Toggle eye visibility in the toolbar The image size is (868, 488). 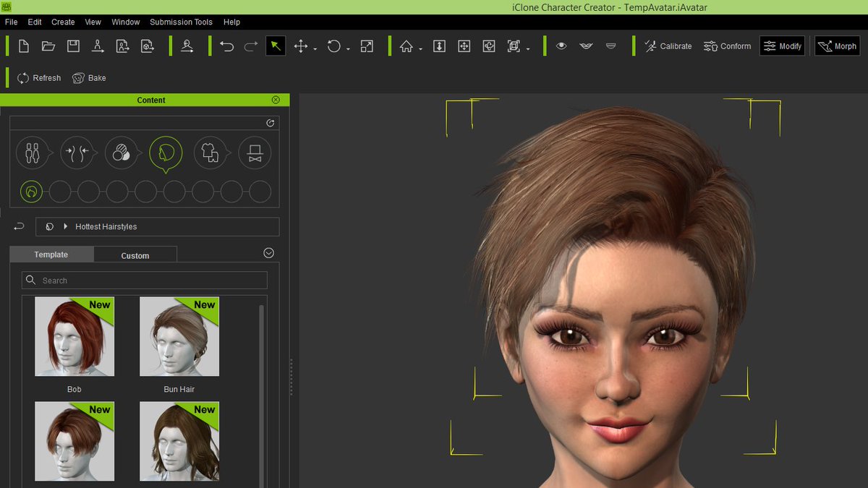pos(561,46)
